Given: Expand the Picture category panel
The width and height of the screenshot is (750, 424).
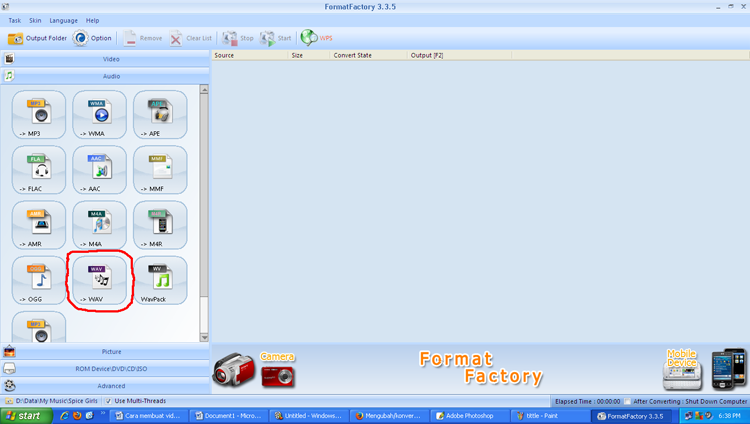Looking at the screenshot, I should [x=105, y=352].
